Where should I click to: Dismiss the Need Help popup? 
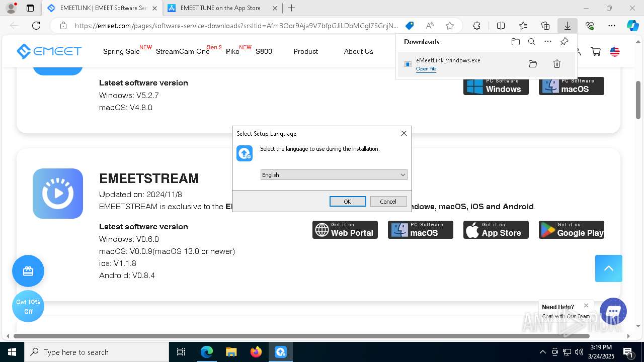pyautogui.click(x=586, y=306)
